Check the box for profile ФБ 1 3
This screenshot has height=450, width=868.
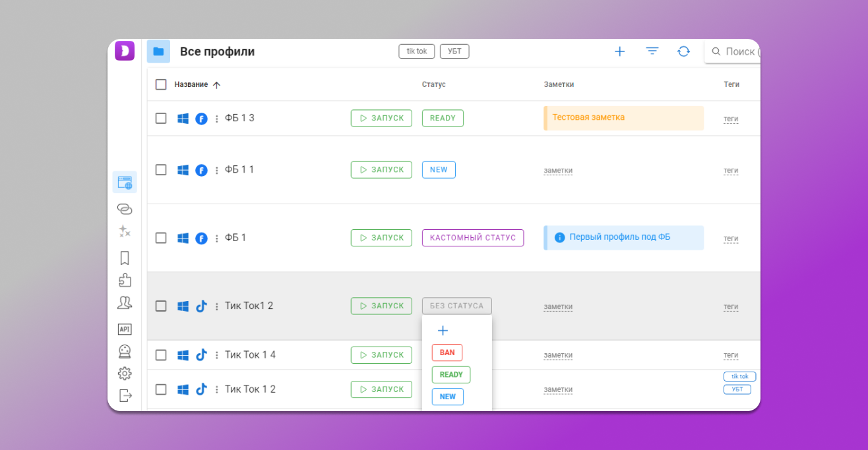[161, 119]
